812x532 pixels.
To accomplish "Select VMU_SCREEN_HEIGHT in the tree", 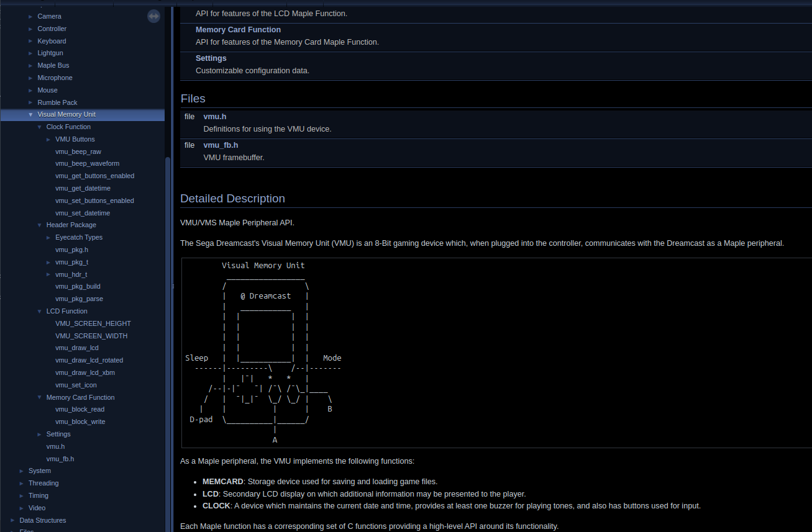I will [93, 323].
